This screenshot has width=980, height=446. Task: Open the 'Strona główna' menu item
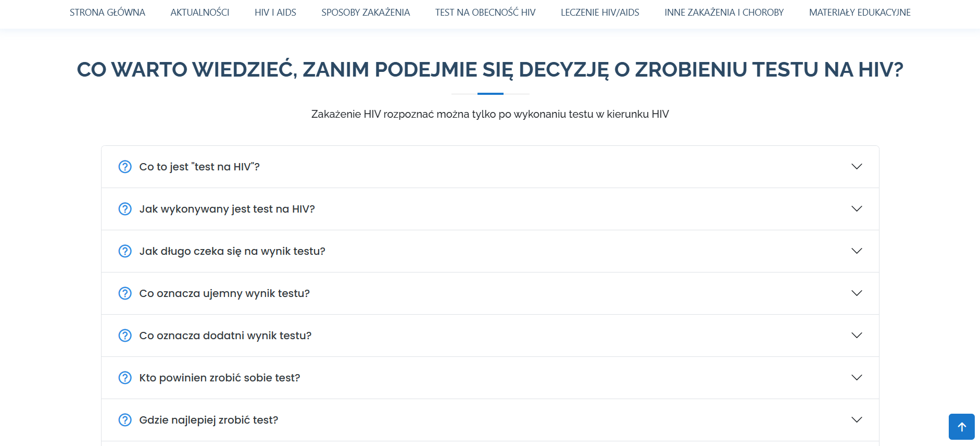click(107, 13)
